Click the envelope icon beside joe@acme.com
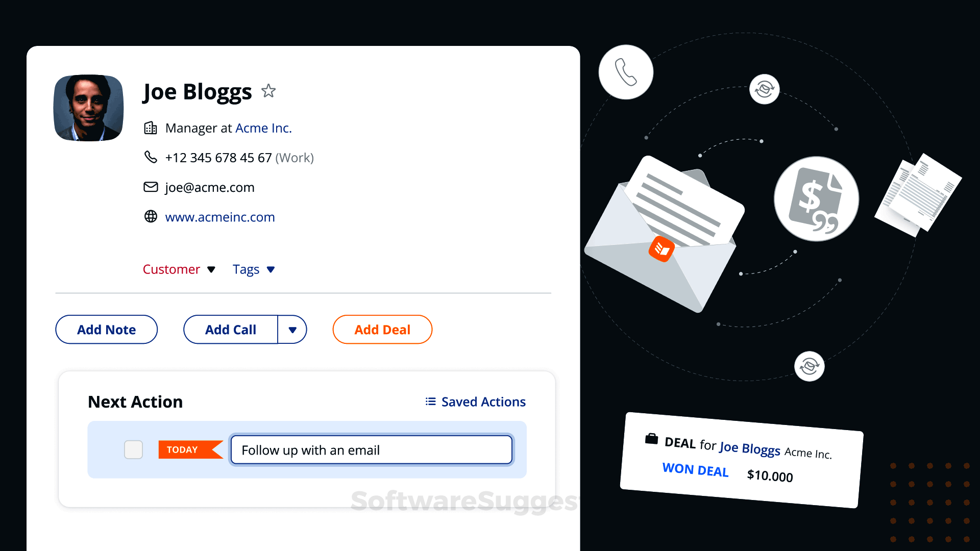The height and width of the screenshot is (551, 980). 151,187
